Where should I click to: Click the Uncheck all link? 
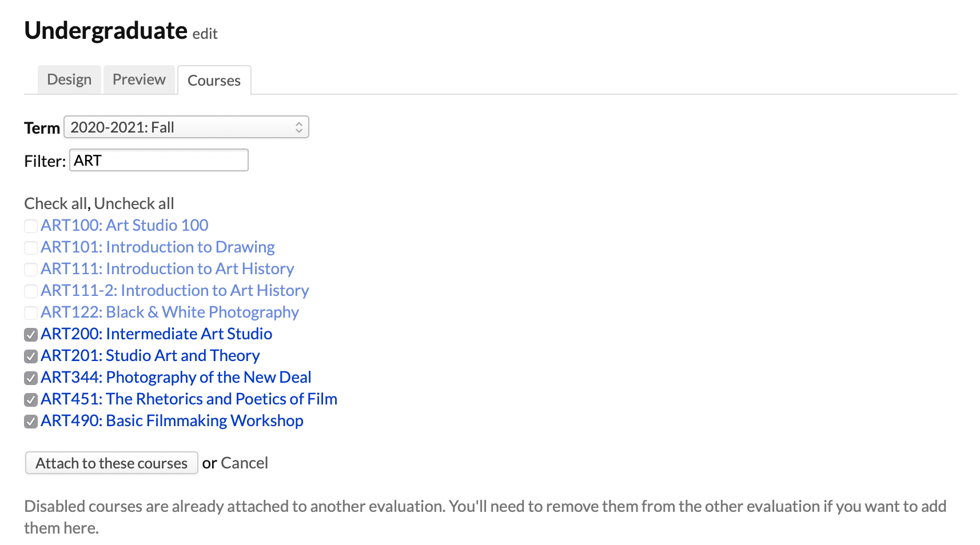pos(134,204)
